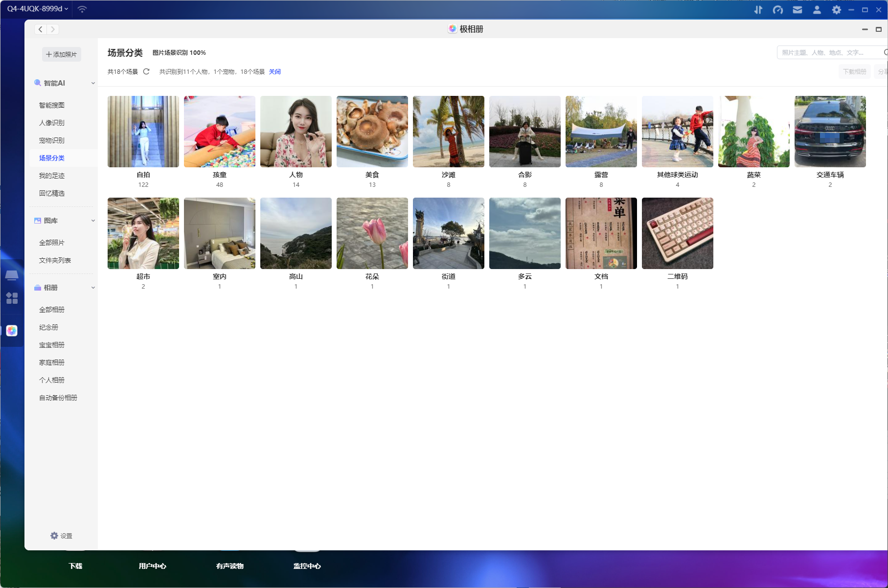Click the 相册 section icon
Viewport: 888px width, 588px height.
(x=38, y=288)
